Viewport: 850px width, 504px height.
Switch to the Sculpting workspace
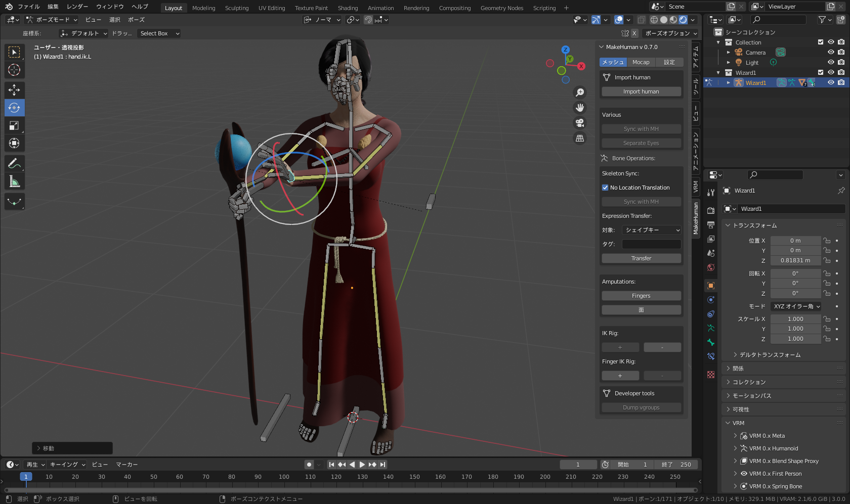pyautogui.click(x=236, y=8)
